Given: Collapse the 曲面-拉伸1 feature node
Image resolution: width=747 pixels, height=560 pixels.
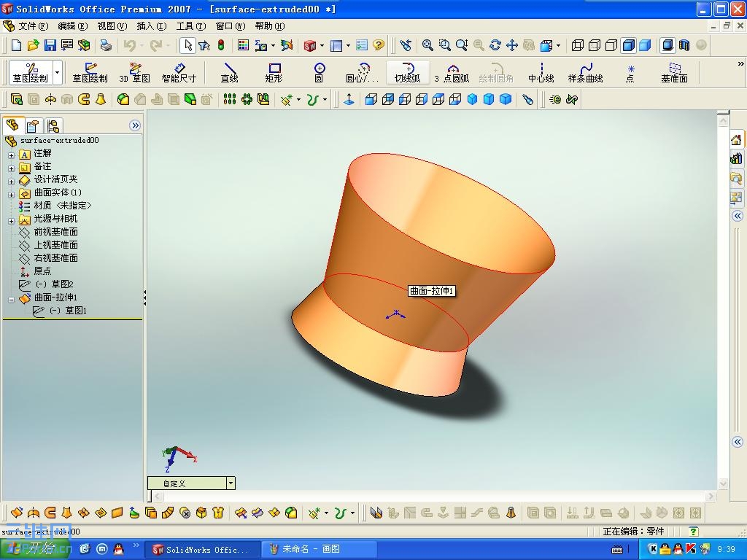Looking at the screenshot, I should 10,297.
